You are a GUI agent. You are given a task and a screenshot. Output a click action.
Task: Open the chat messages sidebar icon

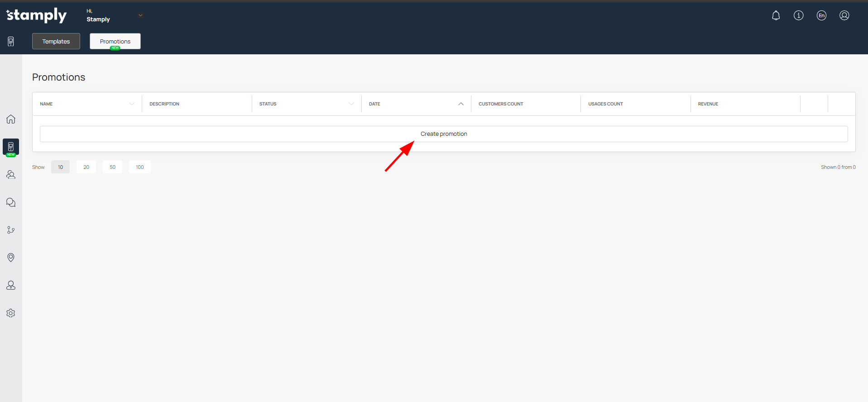11,202
